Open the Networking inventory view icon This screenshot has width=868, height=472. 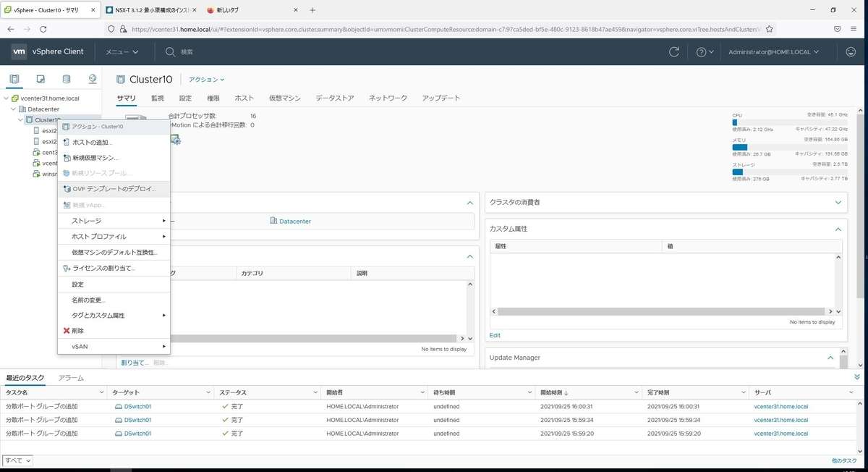point(93,79)
